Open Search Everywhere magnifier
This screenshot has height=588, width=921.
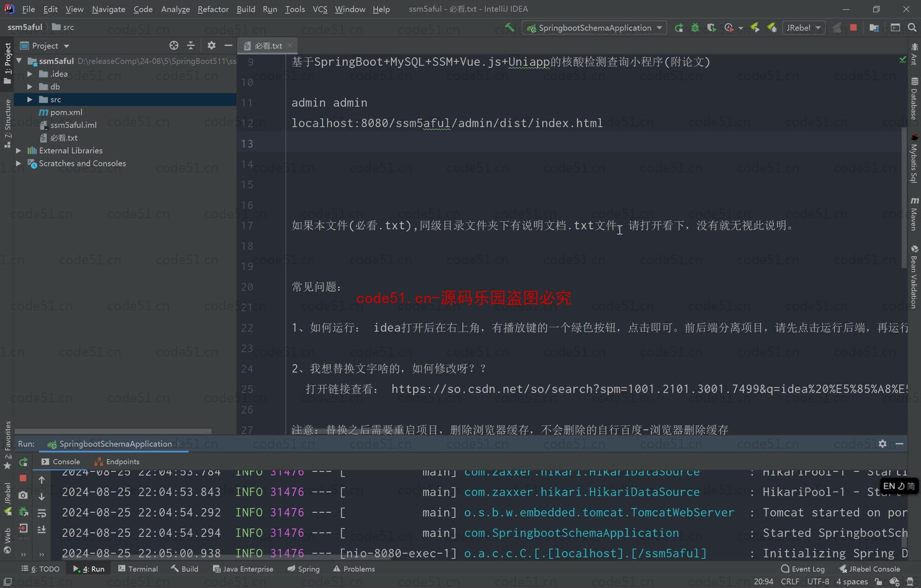pos(912,27)
